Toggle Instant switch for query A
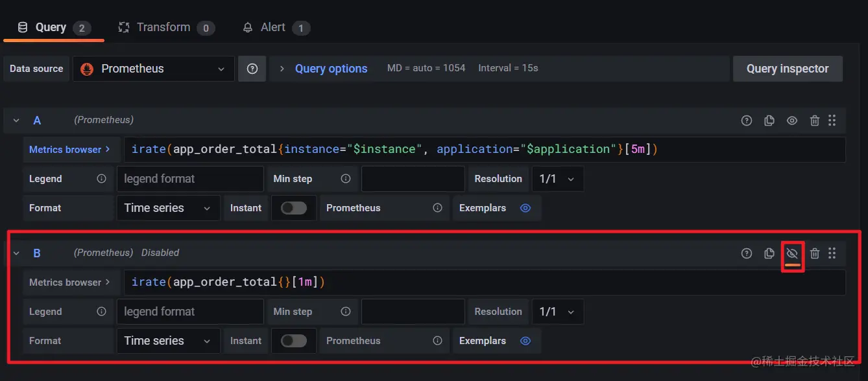Image resolution: width=868 pixels, height=381 pixels. [294, 208]
